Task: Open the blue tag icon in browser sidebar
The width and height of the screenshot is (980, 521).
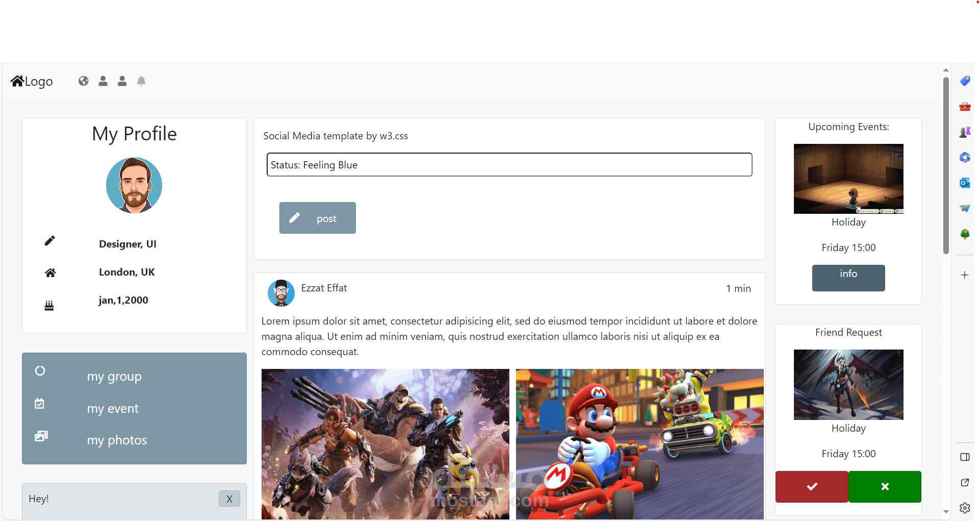Action: point(965,81)
